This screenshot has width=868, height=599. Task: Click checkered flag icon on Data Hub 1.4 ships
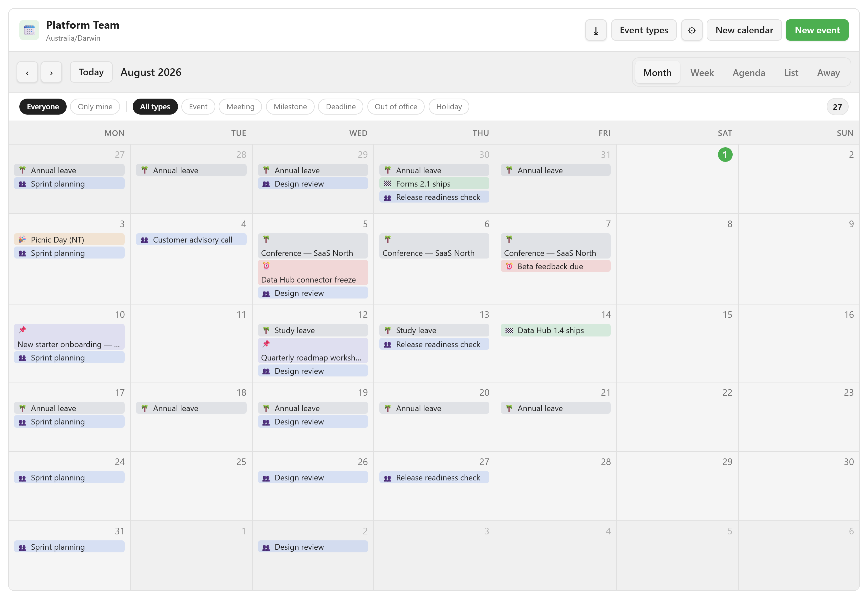click(x=509, y=330)
